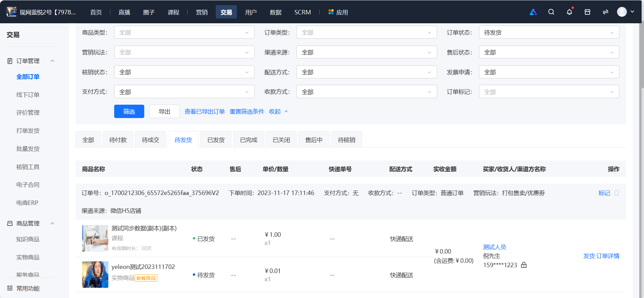Click the 导出 button

pyautogui.click(x=164, y=112)
